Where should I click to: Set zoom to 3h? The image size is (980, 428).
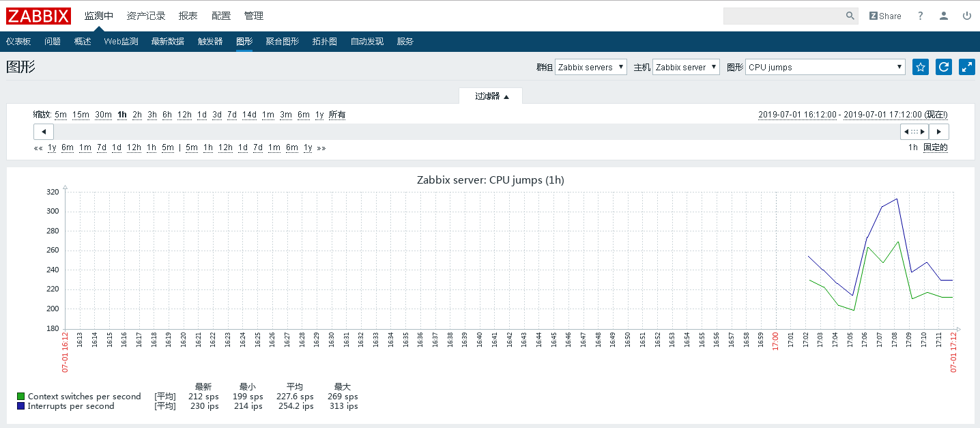152,115
